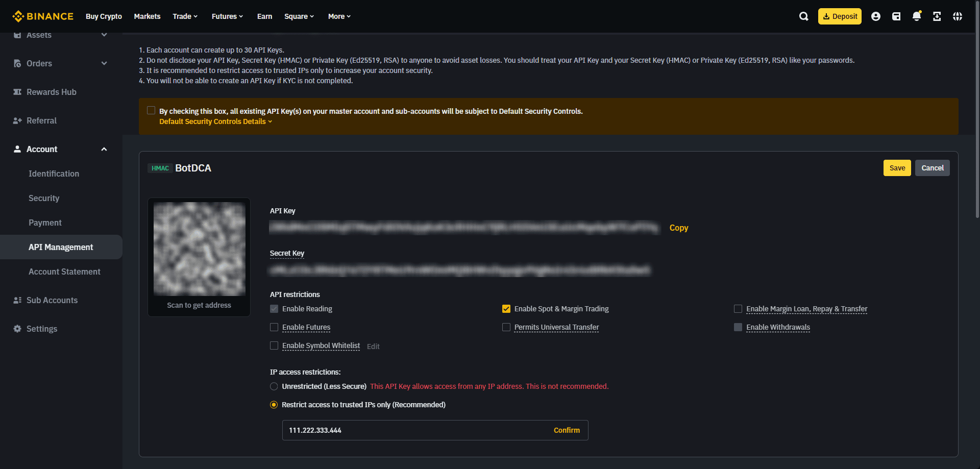Select Unrestricted (Less Secure) radio option
Viewport: 980px width, 469px height.
(274, 386)
